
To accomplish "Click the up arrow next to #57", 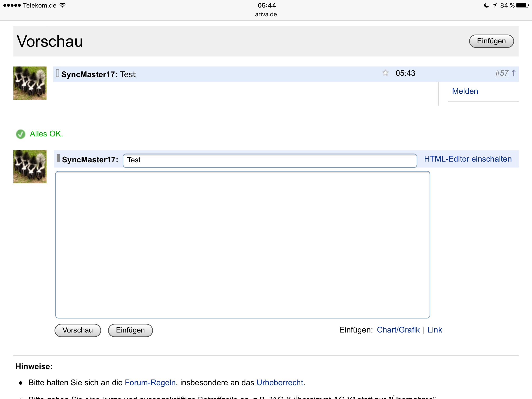I will click(514, 73).
